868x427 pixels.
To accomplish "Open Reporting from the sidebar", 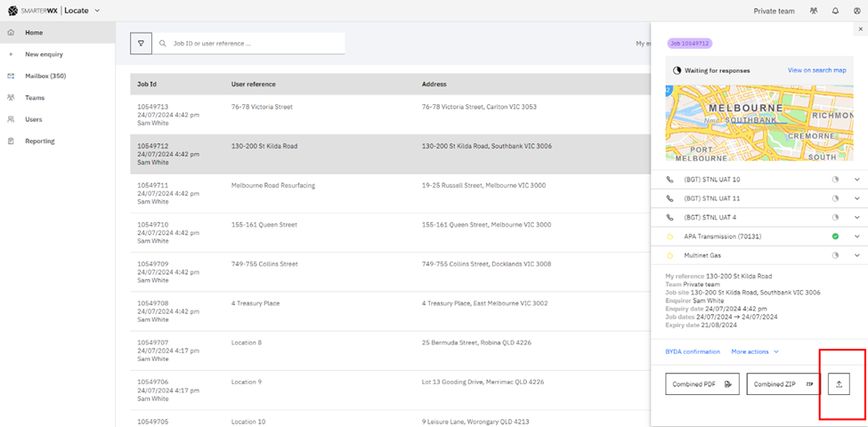I will pos(39,141).
